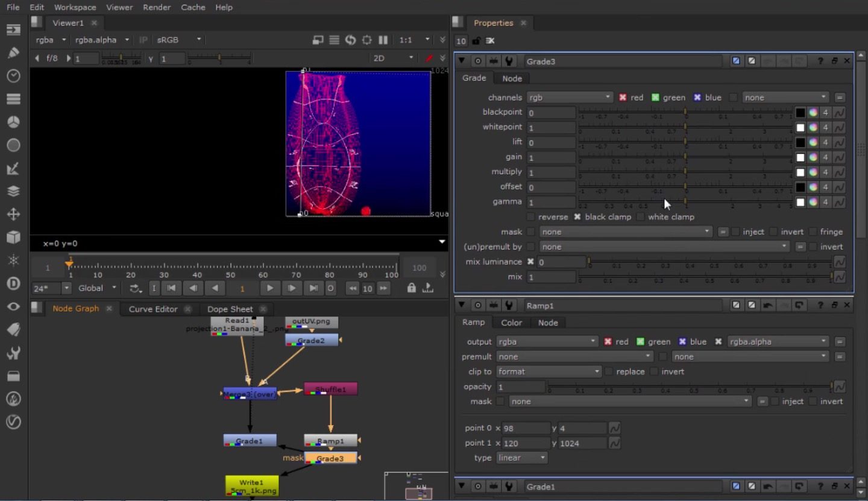This screenshot has height=501, width=868.
Task: Open the Grade3 channels rgb dropdown
Action: point(570,98)
